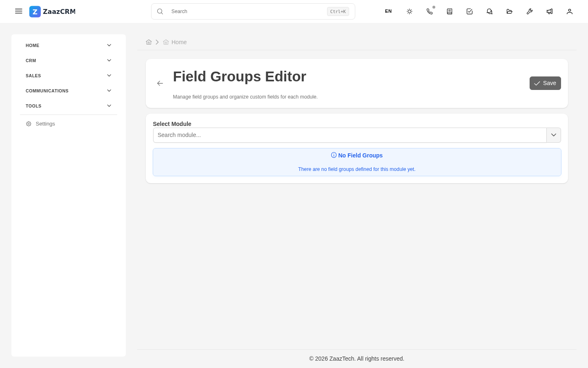Click the ZaazCRM logo
The width and height of the screenshot is (588, 368).
tap(52, 11)
